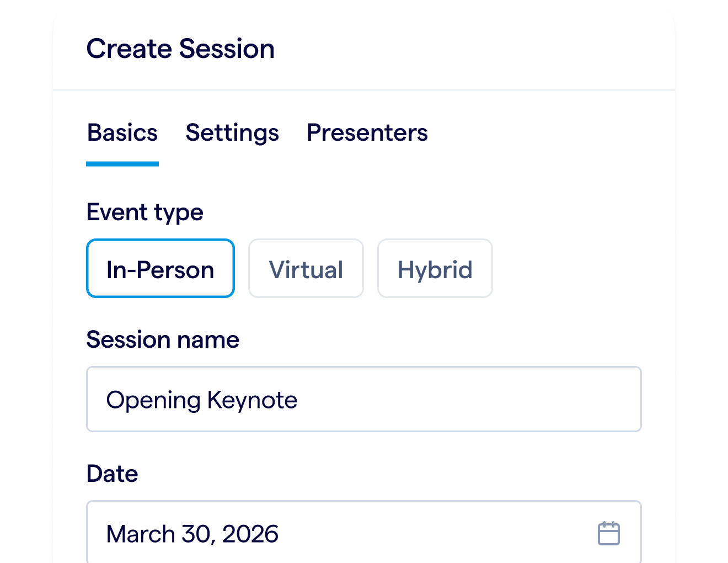Go to the Presenters tab
The image size is (728, 563).
(367, 133)
